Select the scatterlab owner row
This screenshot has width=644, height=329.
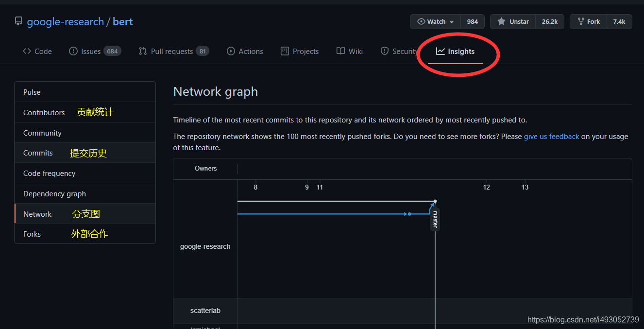205,311
